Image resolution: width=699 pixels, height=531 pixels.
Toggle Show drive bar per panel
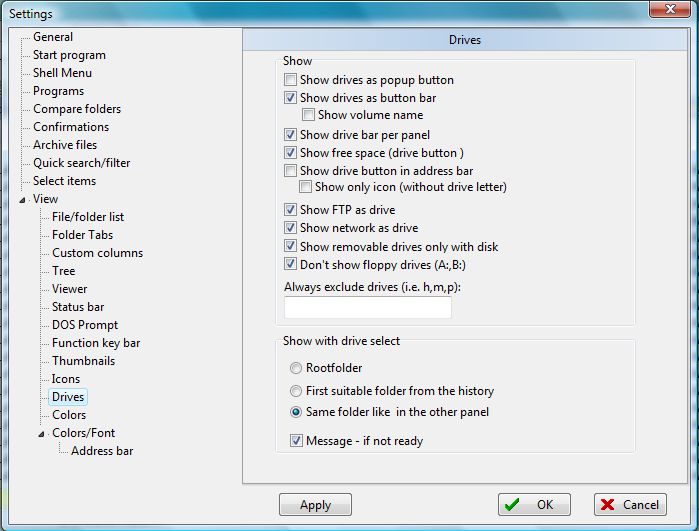(290, 135)
